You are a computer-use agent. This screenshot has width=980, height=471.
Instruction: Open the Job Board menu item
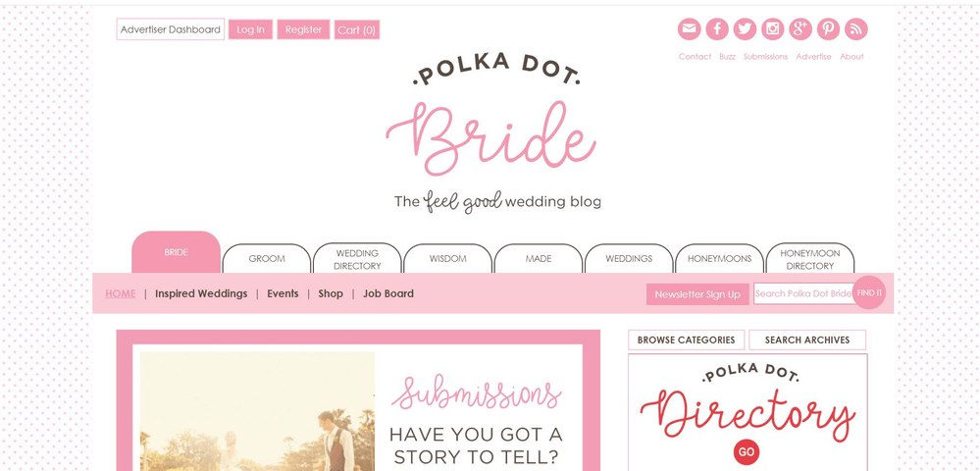[388, 293]
